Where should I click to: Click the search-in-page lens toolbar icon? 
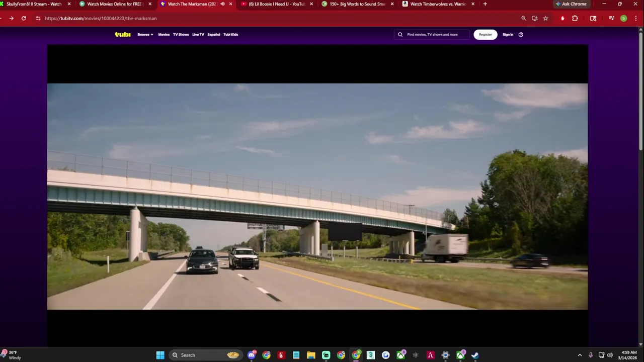pos(593,18)
